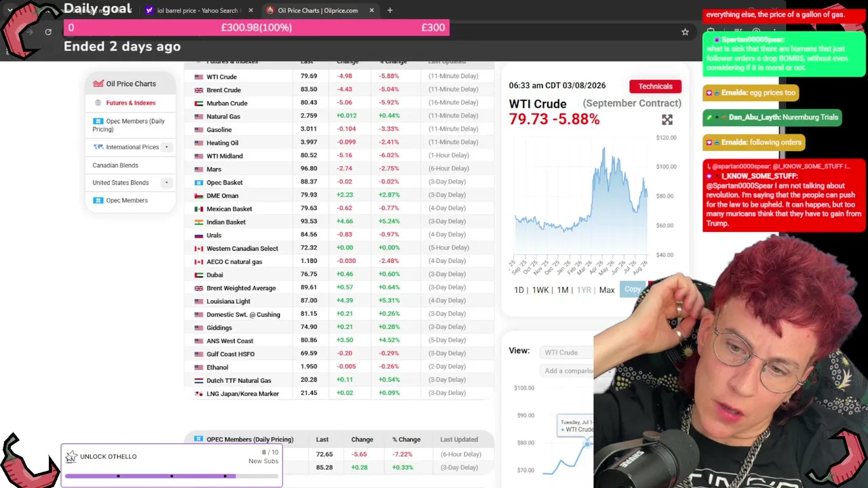Click Indian Basket's percent change +5.24%
Viewport: 868px width, 488px height.
tap(389, 222)
